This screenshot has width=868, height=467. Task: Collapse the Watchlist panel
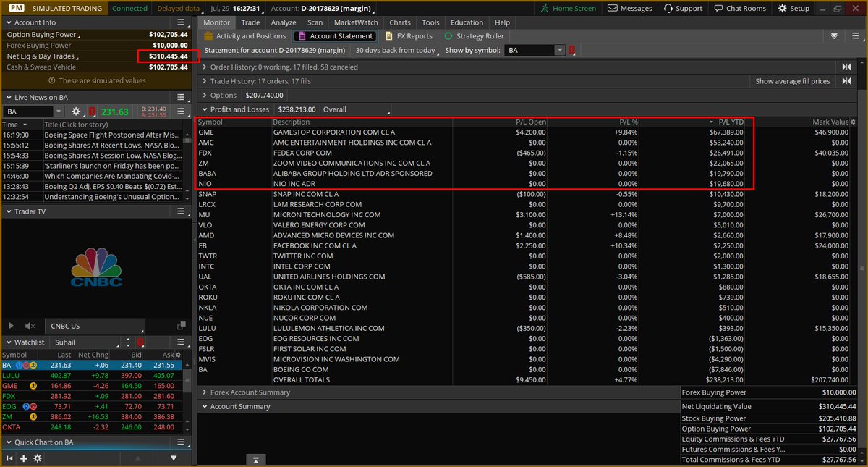[x=8, y=342]
